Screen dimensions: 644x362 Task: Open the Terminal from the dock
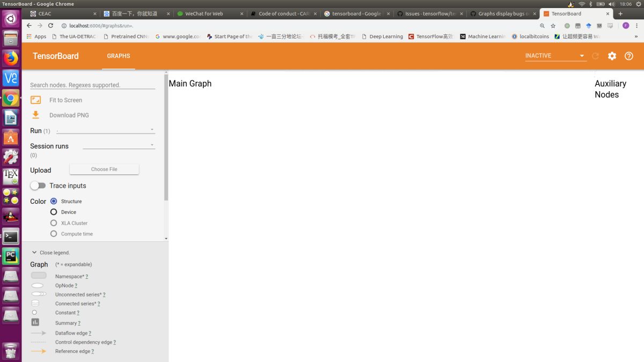pyautogui.click(x=11, y=236)
